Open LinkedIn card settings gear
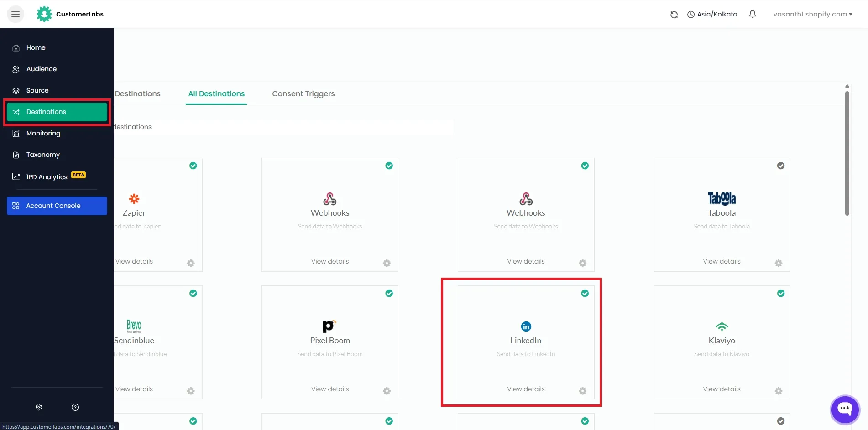The height and width of the screenshot is (430, 868). click(583, 391)
